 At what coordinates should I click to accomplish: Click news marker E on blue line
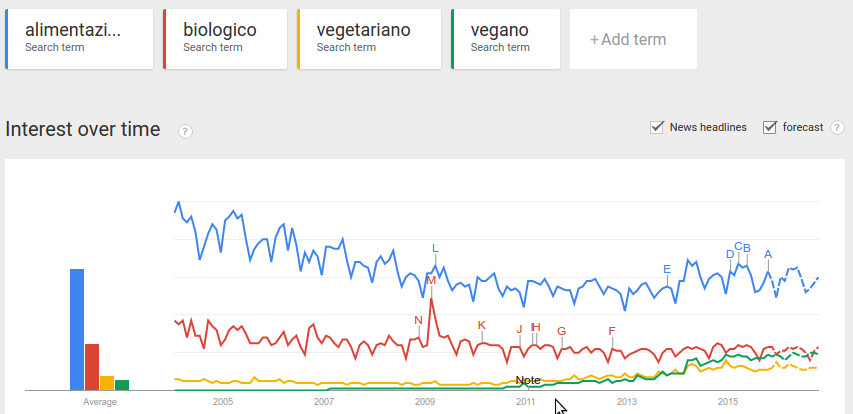tap(667, 269)
